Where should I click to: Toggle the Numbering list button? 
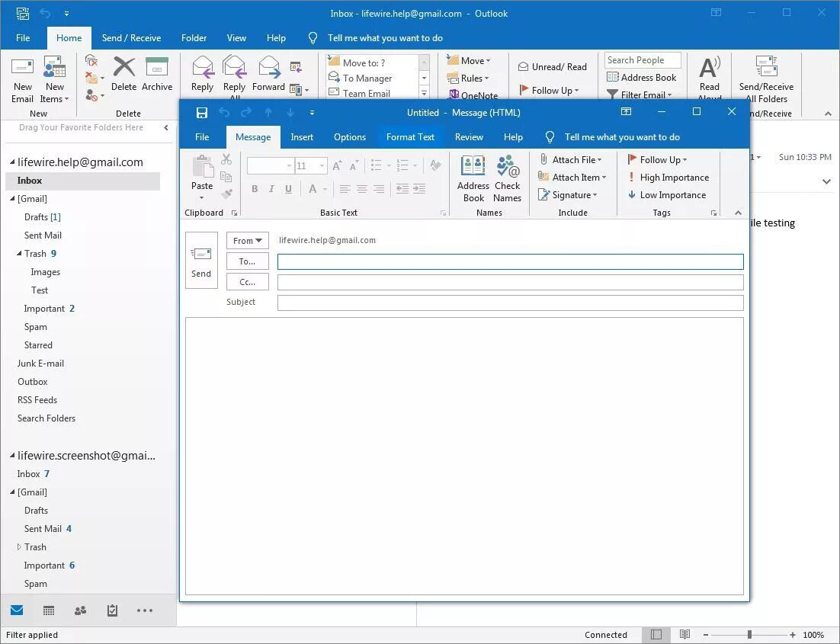(x=403, y=165)
